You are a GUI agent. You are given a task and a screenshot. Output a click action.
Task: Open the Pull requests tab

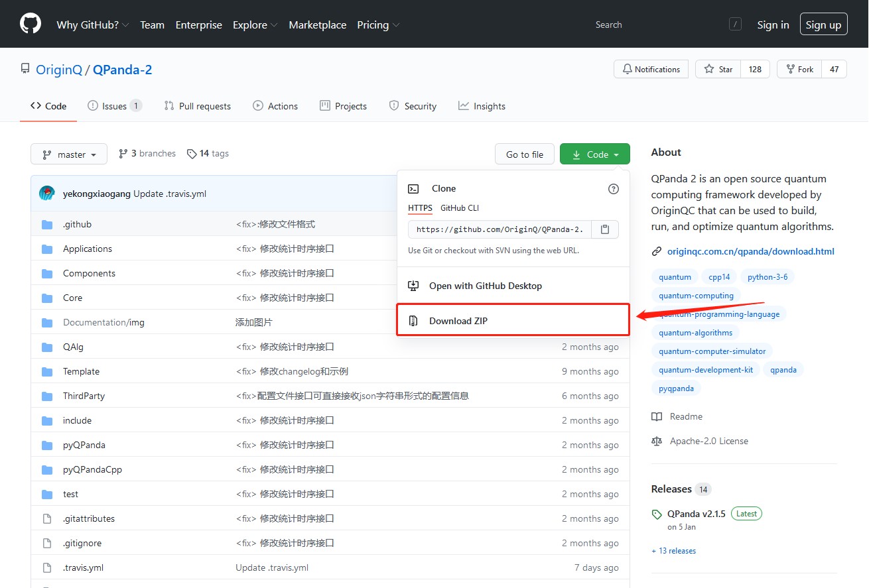(x=197, y=106)
